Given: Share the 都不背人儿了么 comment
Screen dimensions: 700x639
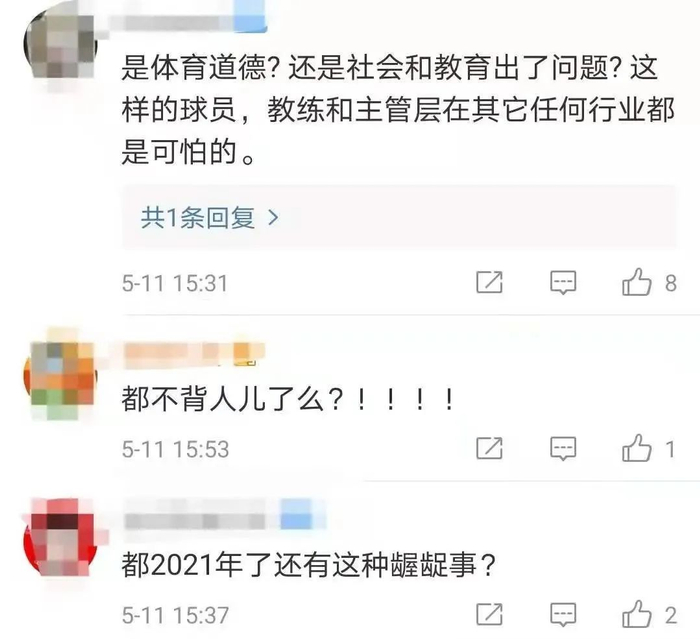Looking at the screenshot, I should [489, 448].
